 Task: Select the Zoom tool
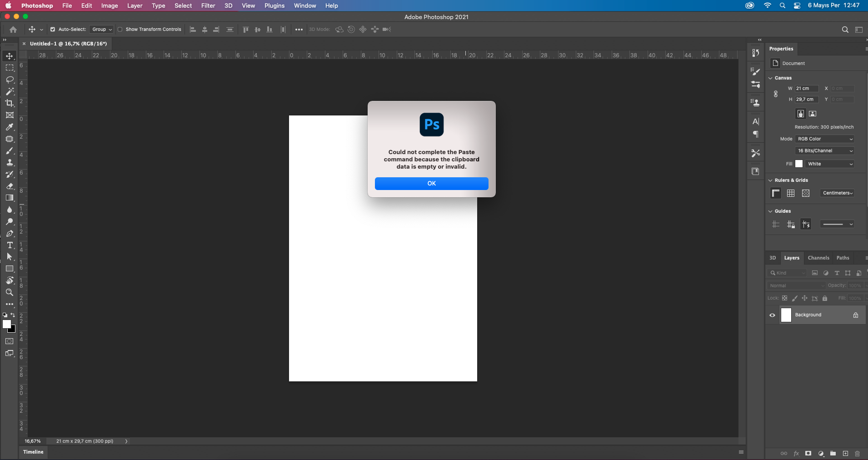10,293
